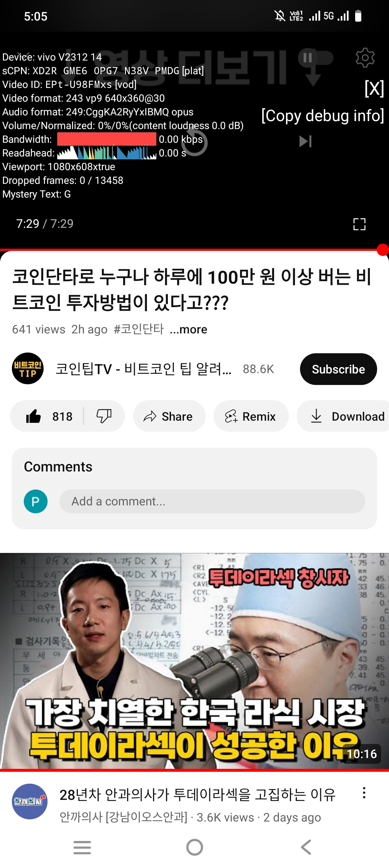Enter fullscreen mode

click(x=359, y=224)
